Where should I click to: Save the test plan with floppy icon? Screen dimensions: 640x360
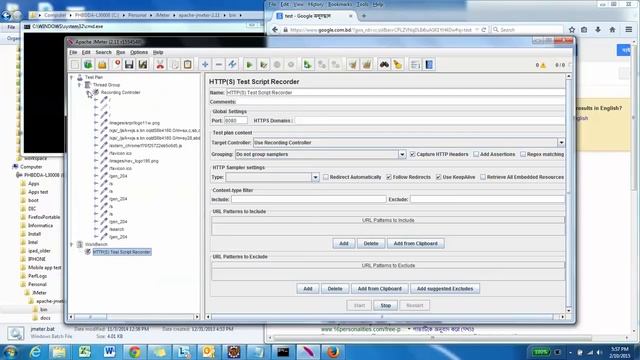click(x=129, y=64)
